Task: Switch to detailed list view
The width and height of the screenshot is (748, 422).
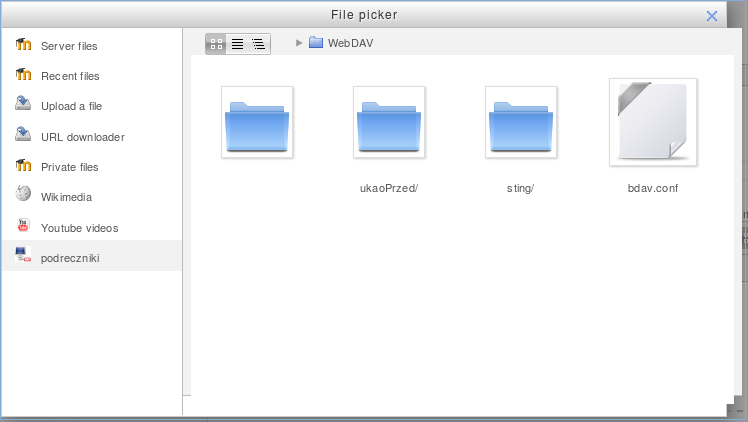Action: (x=237, y=44)
